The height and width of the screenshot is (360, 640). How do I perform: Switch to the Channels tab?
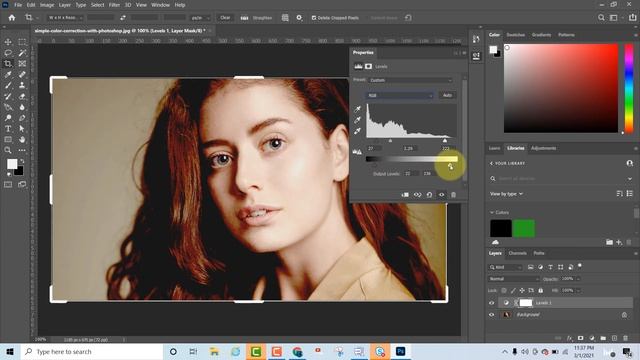(517, 253)
